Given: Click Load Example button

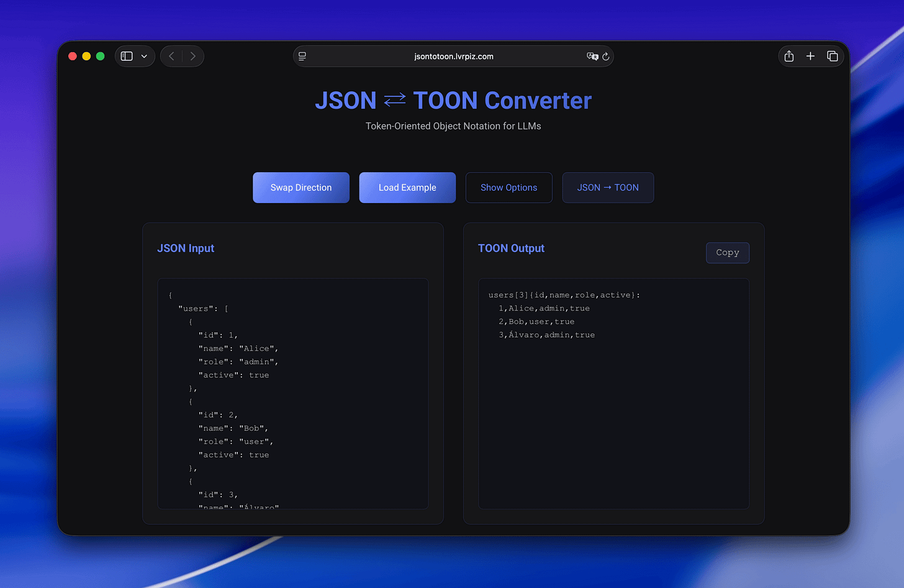Looking at the screenshot, I should (x=407, y=188).
